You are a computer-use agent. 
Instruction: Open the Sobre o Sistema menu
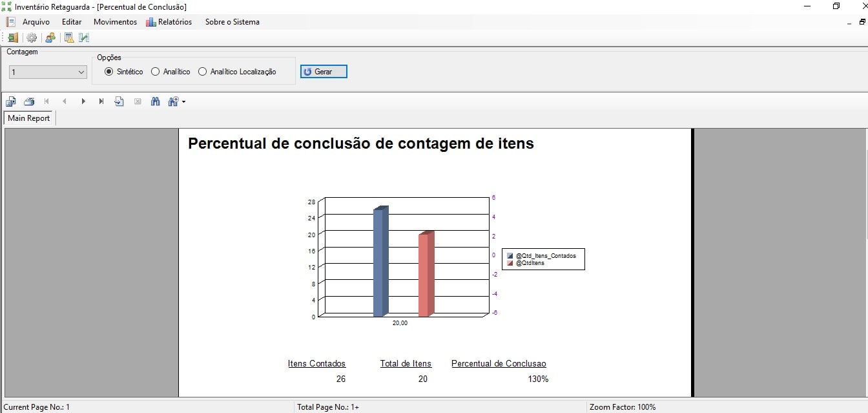[x=232, y=22]
